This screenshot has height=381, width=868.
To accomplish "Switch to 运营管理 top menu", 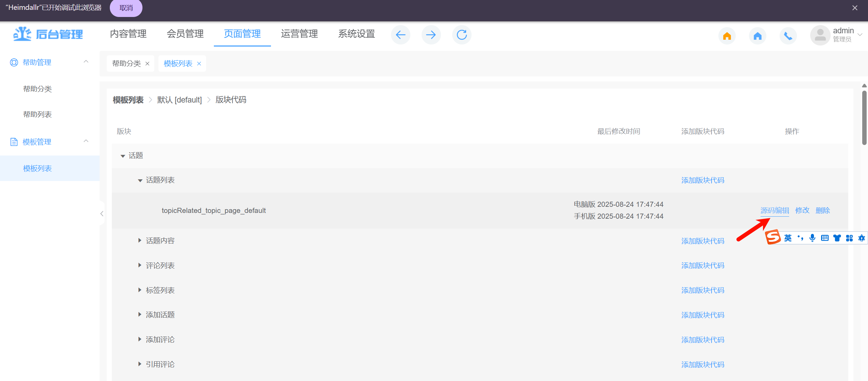I will (299, 34).
